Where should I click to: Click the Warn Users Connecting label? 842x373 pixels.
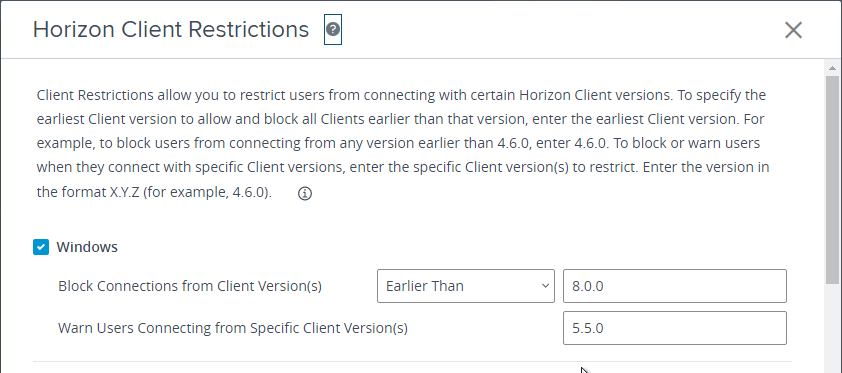(233, 328)
